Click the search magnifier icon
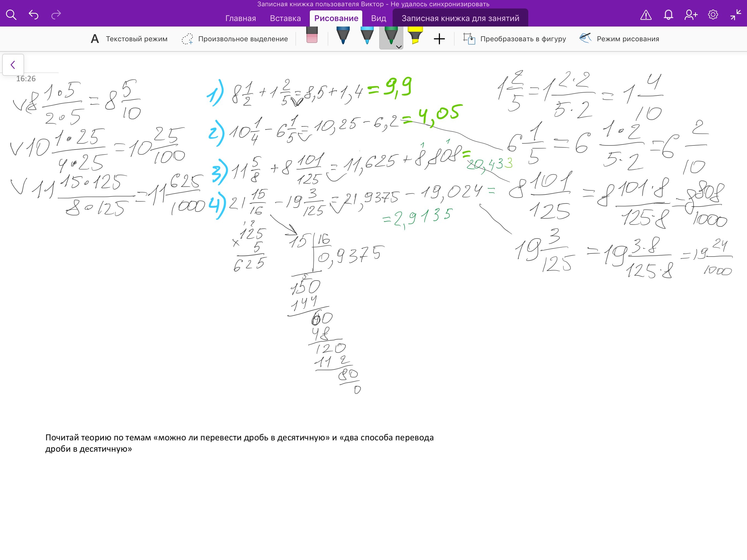 tap(11, 15)
